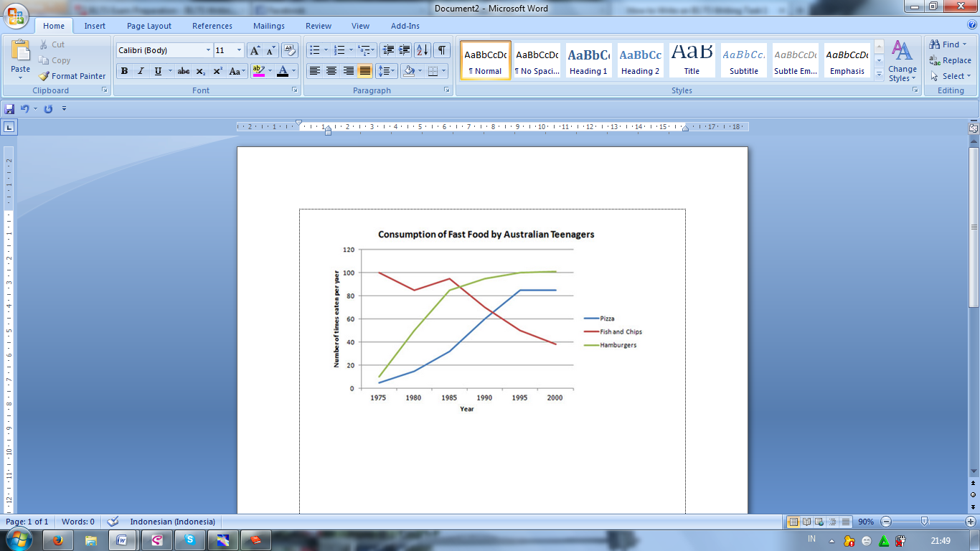Toggle show paragraph marks

[x=442, y=50]
